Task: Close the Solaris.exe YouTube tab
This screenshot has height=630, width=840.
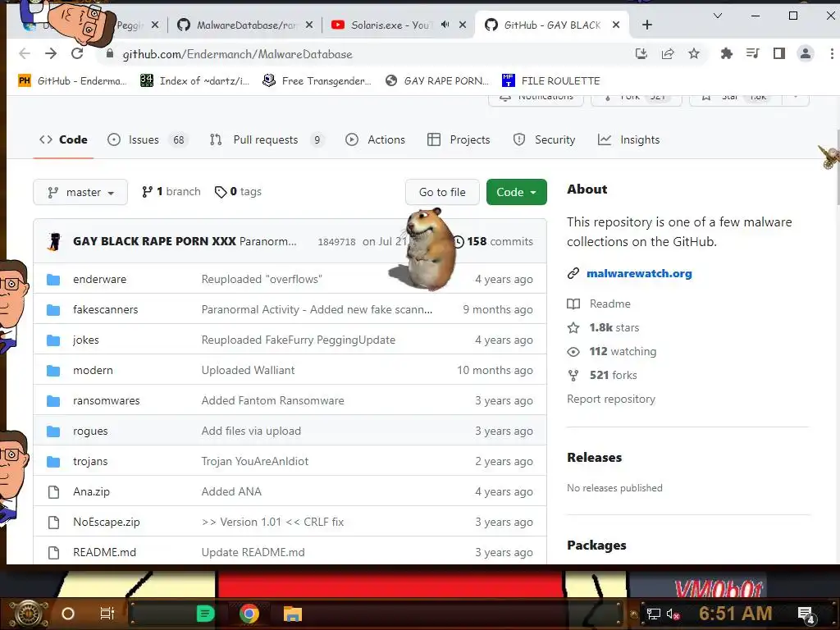Action: [463, 25]
